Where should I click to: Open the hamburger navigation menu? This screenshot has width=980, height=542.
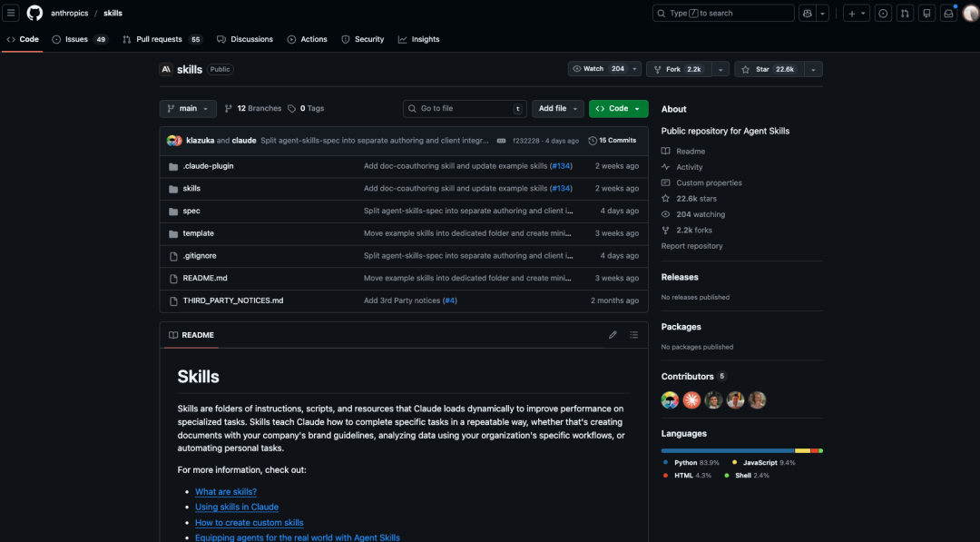tap(11, 13)
